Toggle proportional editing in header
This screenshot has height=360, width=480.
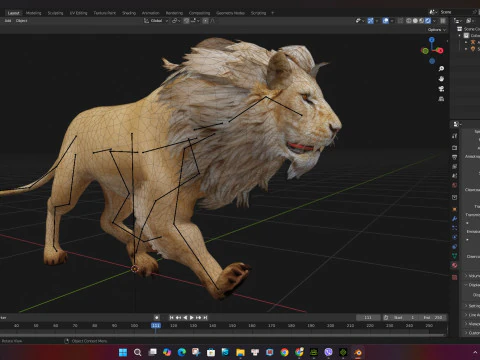205,21
